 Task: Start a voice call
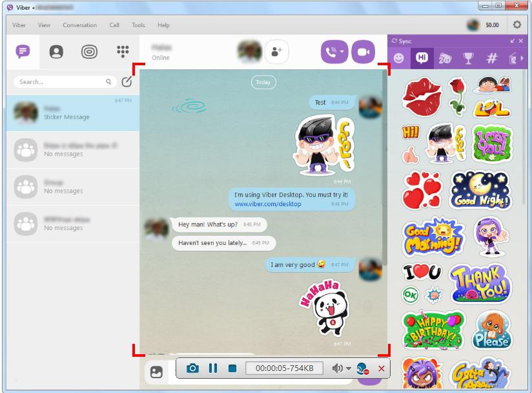click(x=332, y=52)
